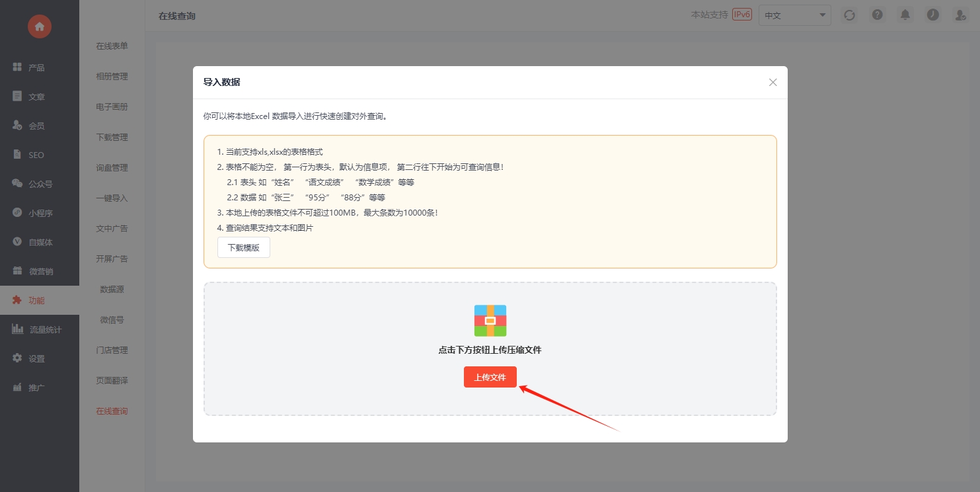The width and height of the screenshot is (980, 492).
Task: Close the 导入数据 dialog
Action: (773, 83)
